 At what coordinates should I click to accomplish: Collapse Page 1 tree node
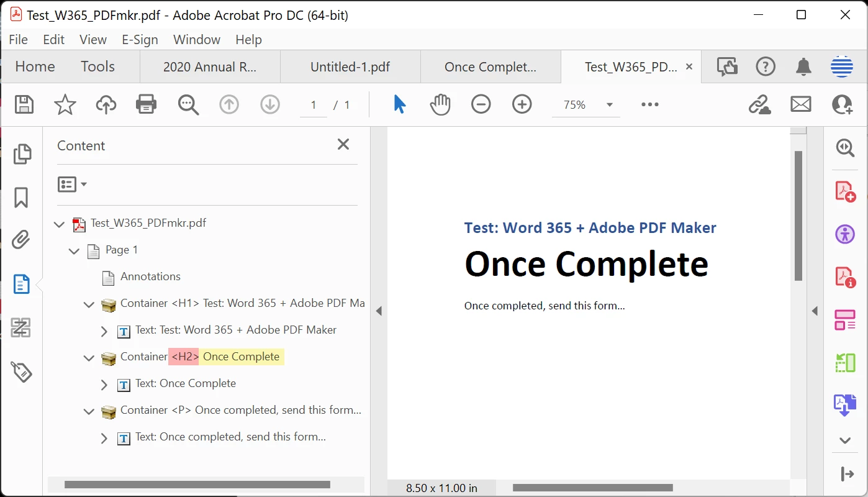pyautogui.click(x=75, y=250)
